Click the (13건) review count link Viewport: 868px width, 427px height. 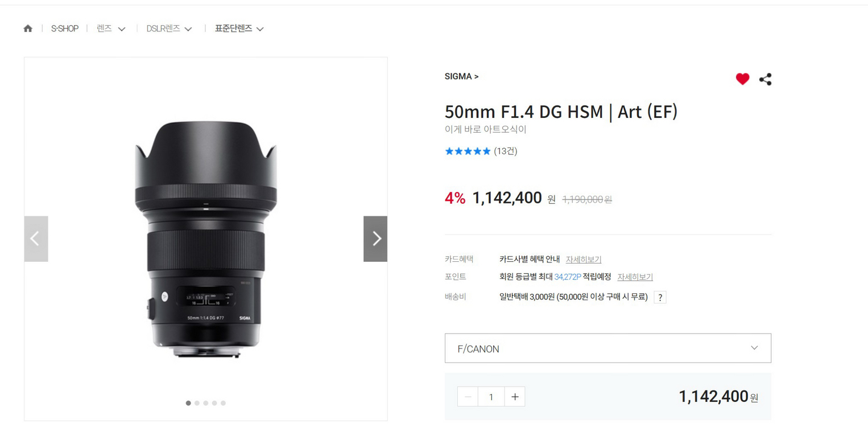[505, 151]
